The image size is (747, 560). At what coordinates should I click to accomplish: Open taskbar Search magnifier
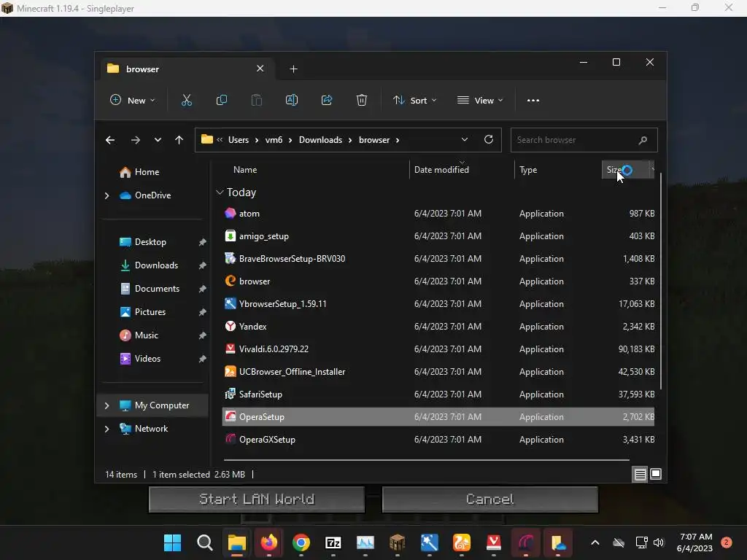pyautogui.click(x=205, y=542)
